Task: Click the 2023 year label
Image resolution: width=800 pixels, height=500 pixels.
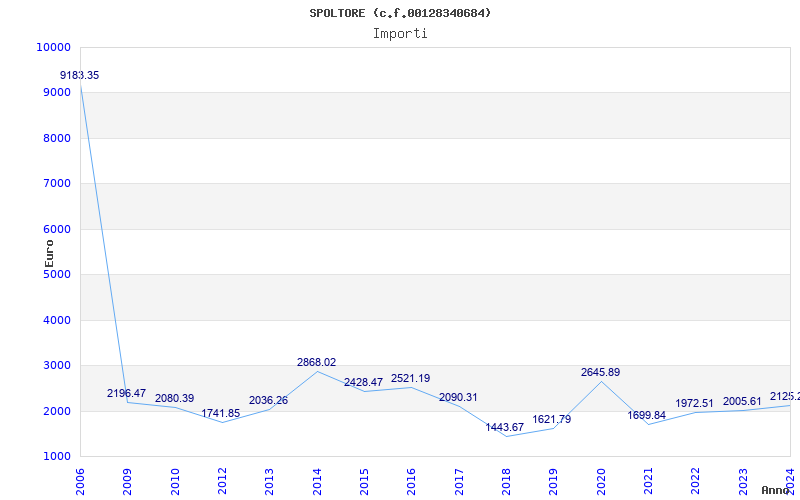Action: [x=743, y=482]
